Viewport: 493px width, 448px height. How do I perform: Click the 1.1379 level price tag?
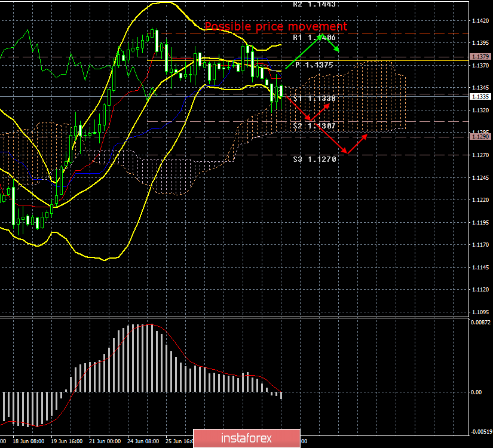[x=480, y=57]
